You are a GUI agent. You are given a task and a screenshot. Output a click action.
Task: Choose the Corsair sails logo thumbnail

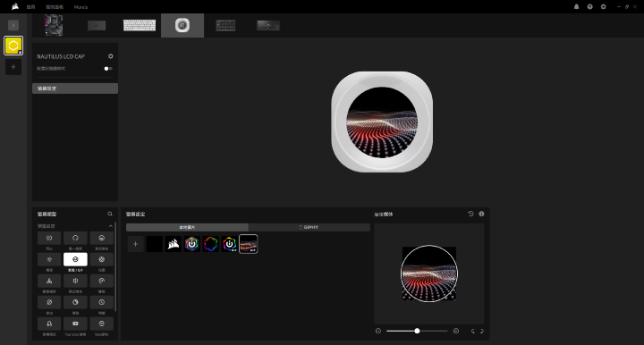[173, 244]
